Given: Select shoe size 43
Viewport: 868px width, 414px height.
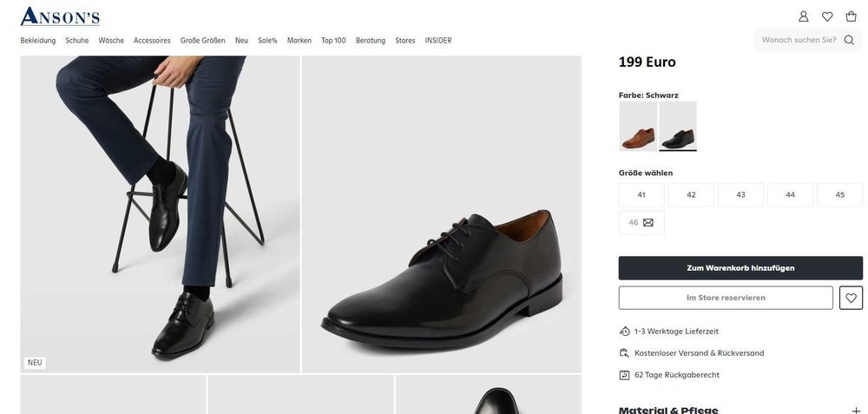Looking at the screenshot, I should pos(740,195).
